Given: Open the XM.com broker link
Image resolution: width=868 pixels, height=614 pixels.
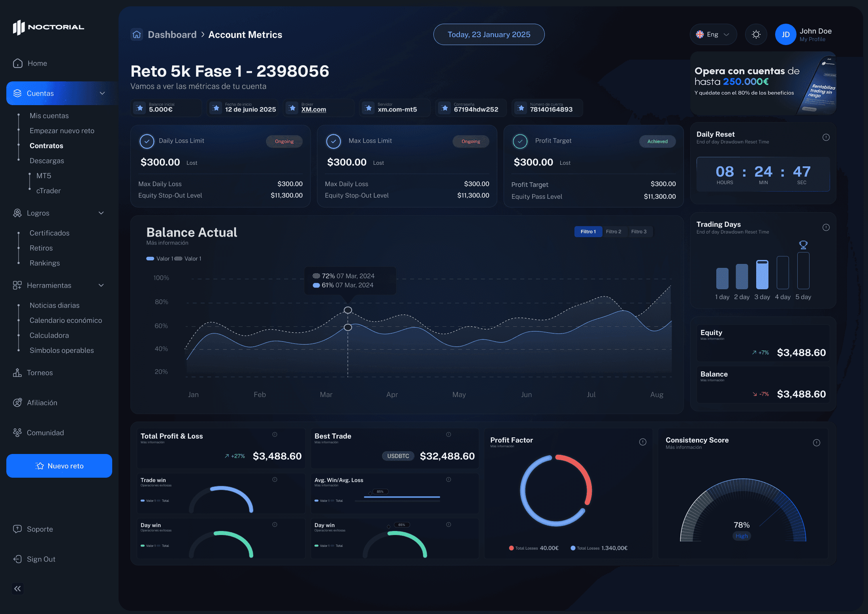Looking at the screenshot, I should tap(313, 109).
